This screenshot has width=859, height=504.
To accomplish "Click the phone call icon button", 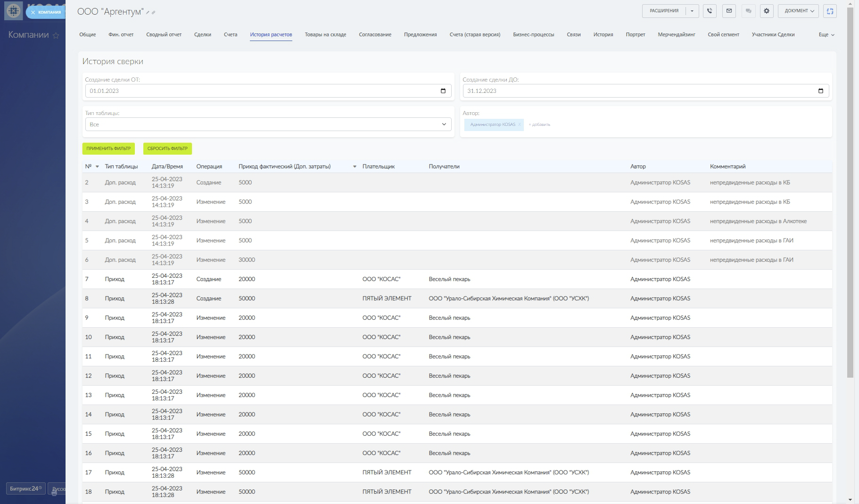I will [710, 11].
